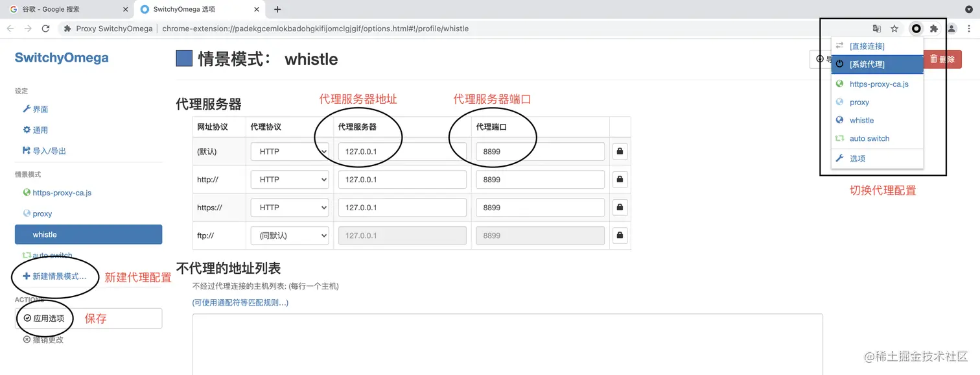Image resolution: width=980 pixels, height=375 pixels.
Task: Select proxy profile in sidebar
Action: click(88, 213)
